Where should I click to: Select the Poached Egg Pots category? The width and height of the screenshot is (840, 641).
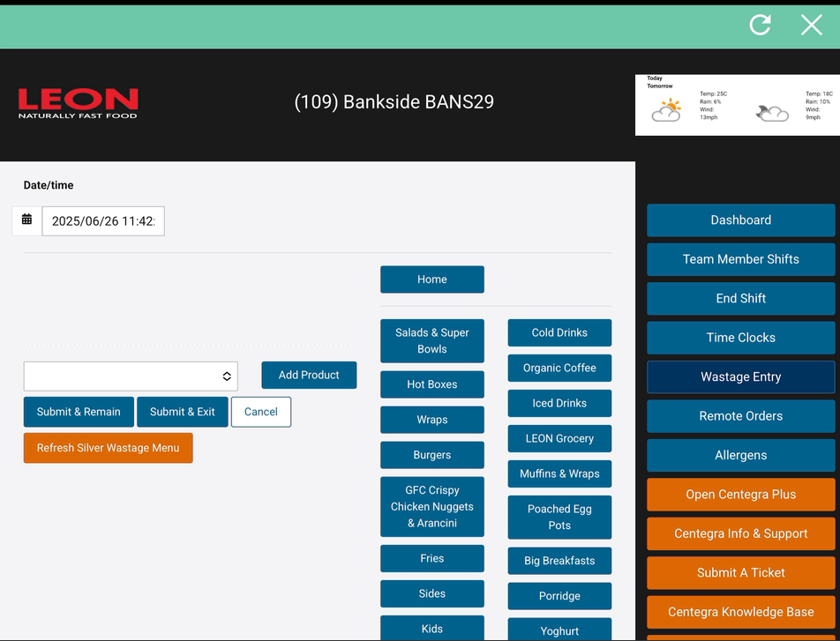(x=559, y=517)
